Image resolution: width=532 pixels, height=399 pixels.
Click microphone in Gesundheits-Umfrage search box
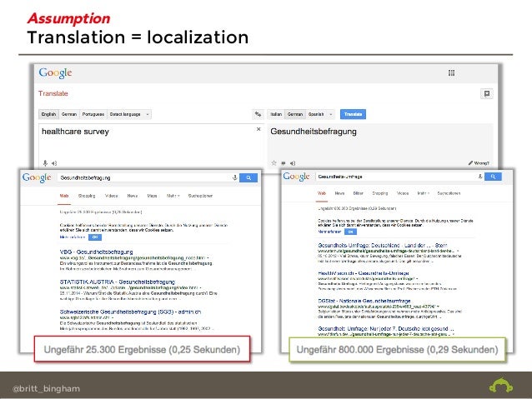pyautogui.click(x=480, y=177)
